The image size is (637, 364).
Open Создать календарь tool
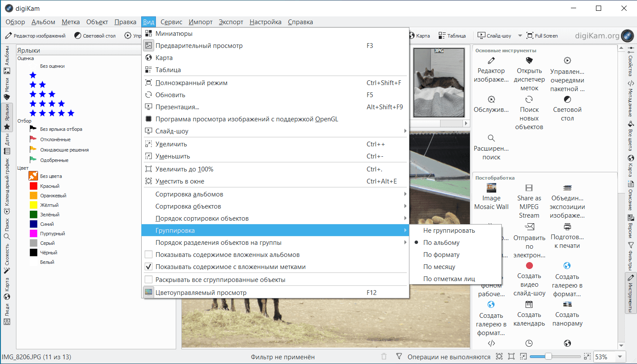(529, 304)
